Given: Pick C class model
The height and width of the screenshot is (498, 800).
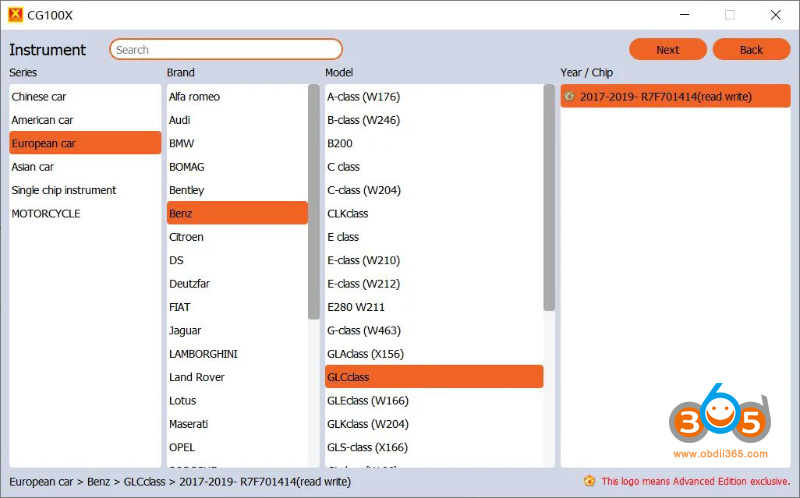Looking at the screenshot, I should pos(434,167).
